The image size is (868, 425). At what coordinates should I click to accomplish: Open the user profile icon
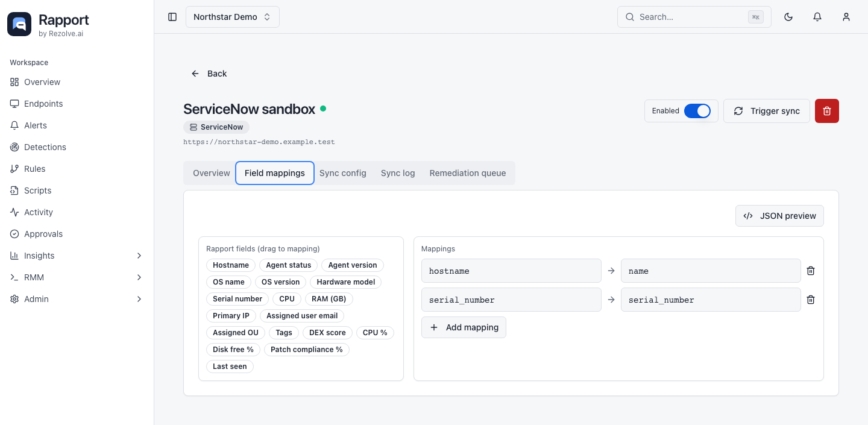tap(846, 17)
